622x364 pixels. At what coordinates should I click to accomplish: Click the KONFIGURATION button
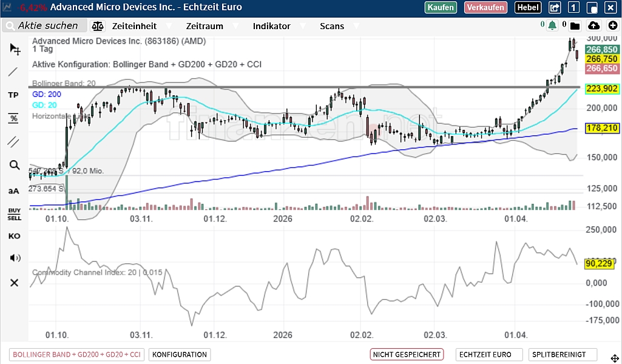pyautogui.click(x=179, y=354)
